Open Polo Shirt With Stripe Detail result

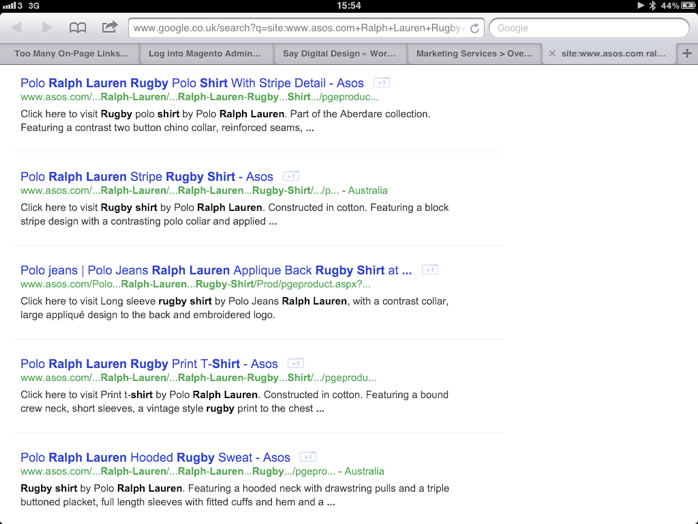[x=192, y=83]
